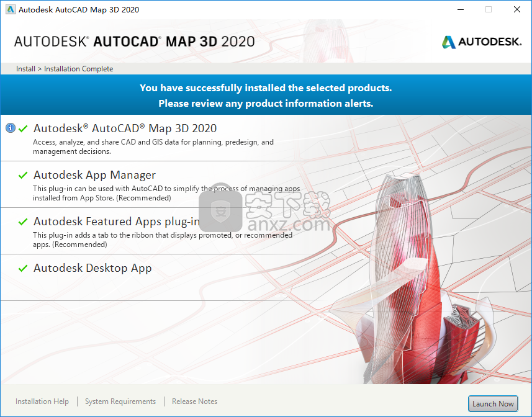532x417 pixels.
Task: Click the blue product information alert icon
Action: tap(11, 128)
